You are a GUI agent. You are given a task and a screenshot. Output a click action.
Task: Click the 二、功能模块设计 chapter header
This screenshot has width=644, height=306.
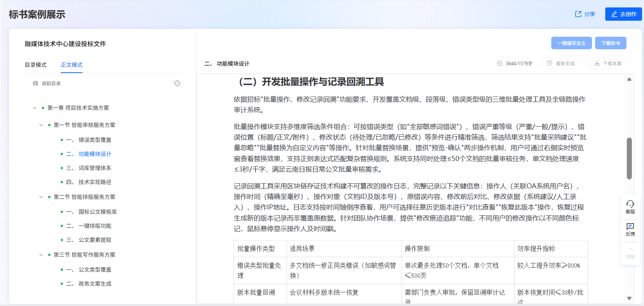(227, 64)
